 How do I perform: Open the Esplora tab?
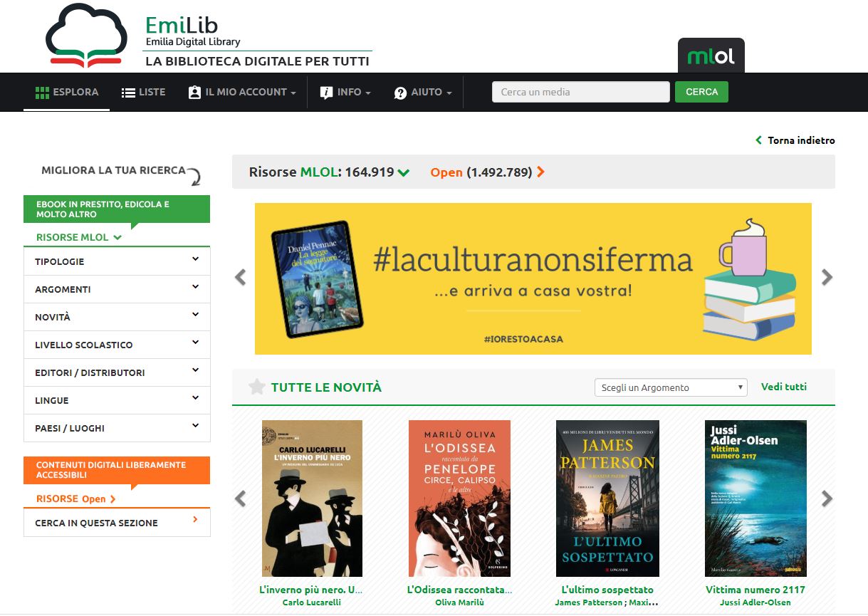[x=67, y=92]
